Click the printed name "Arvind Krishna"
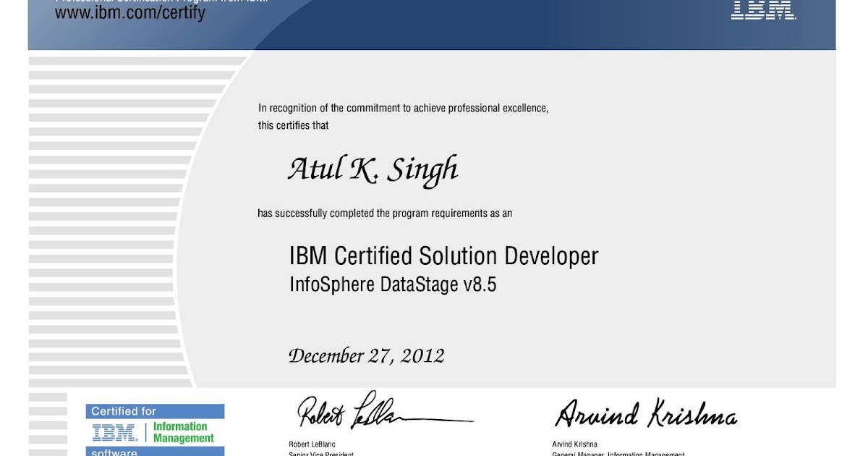Image resolution: width=868 pixels, height=456 pixels. [575, 444]
